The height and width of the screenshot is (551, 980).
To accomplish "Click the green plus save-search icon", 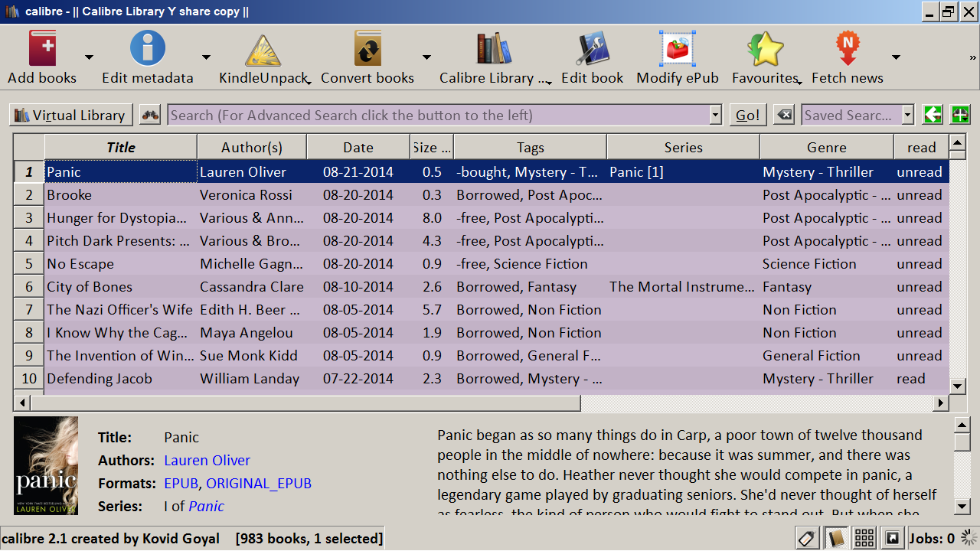I will (960, 115).
